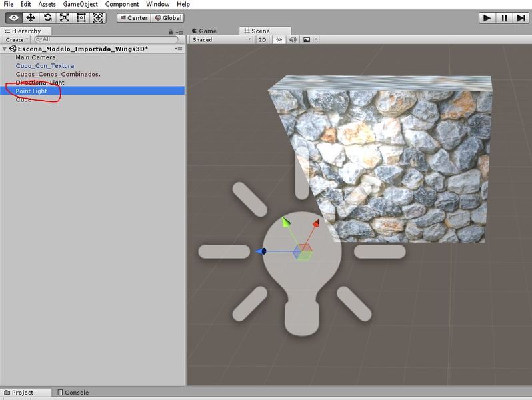Select the Scale tool
Viewport: 532px width, 400px height.
[x=65, y=17]
